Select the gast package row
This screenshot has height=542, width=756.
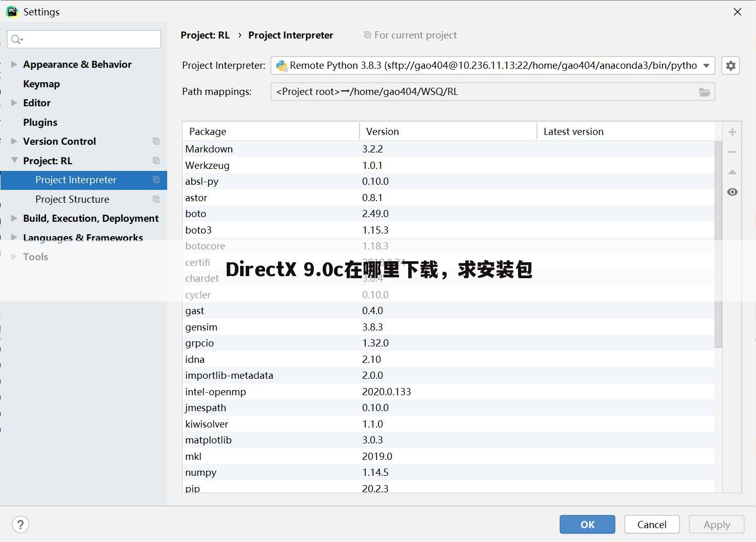pyautogui.click(x=448, y=311)
